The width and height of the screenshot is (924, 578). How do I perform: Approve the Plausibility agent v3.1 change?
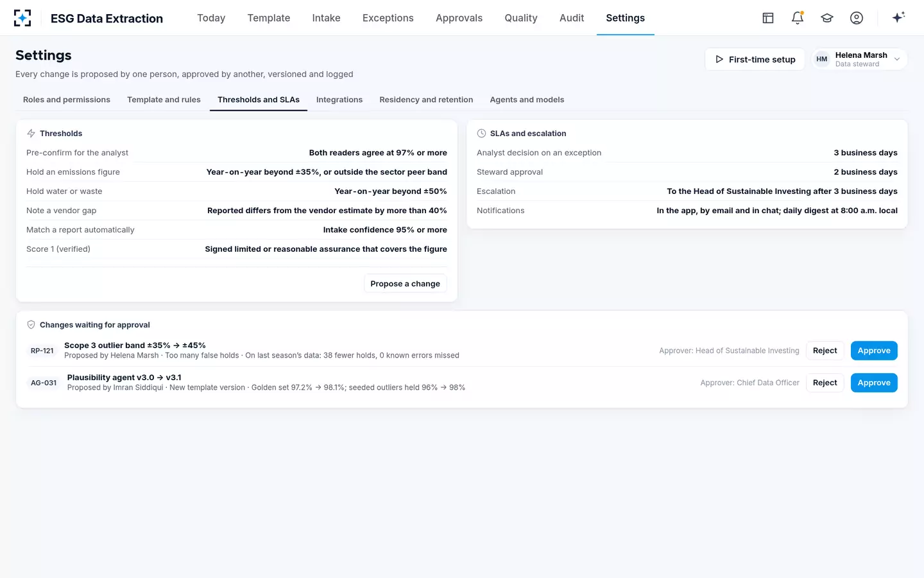coord(874,383)
